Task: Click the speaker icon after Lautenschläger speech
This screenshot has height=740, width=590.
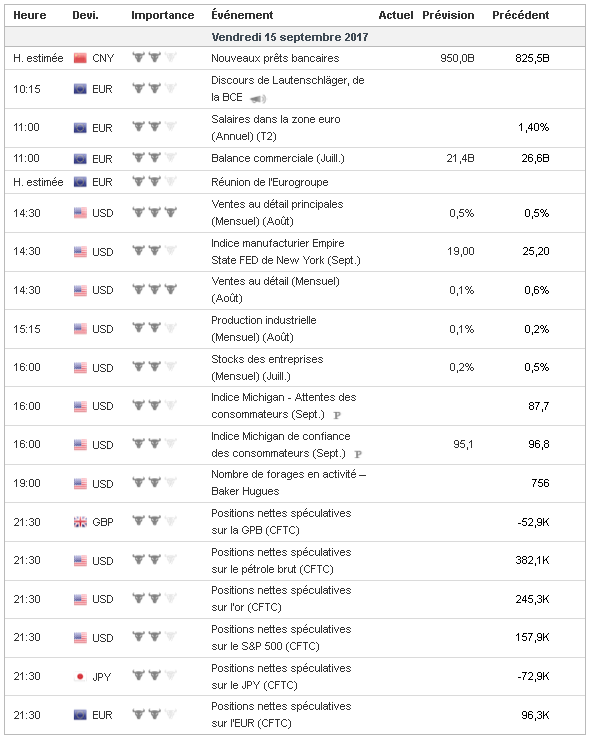Action: pos(258,99)
